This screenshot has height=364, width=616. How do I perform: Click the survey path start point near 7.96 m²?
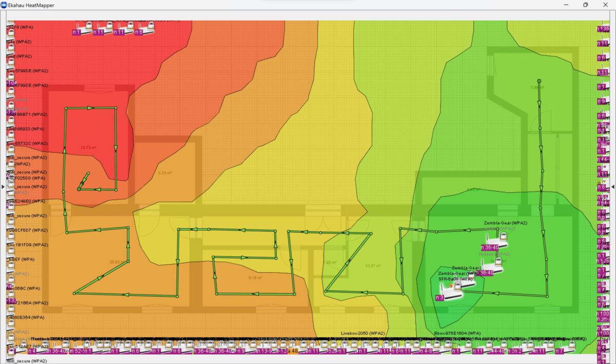coord(539,81)
